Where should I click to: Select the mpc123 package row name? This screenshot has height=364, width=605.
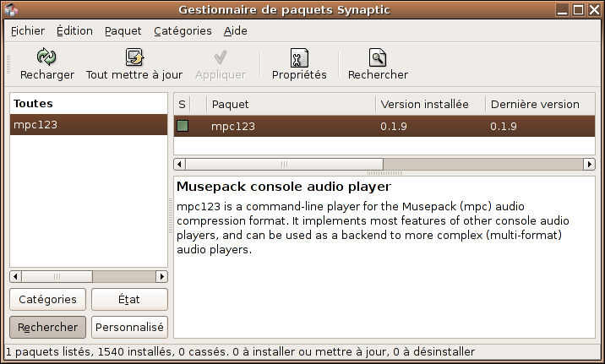coord(233,126)
